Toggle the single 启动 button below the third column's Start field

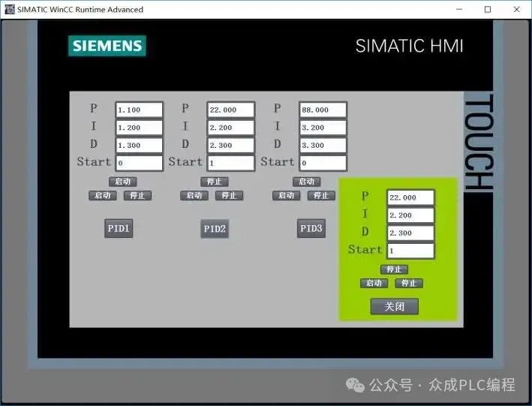pyautogui.click(x=307, y=182)
